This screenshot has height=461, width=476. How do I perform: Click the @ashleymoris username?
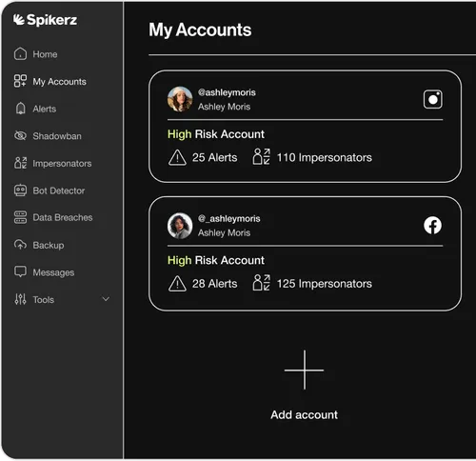pos(227,92)
